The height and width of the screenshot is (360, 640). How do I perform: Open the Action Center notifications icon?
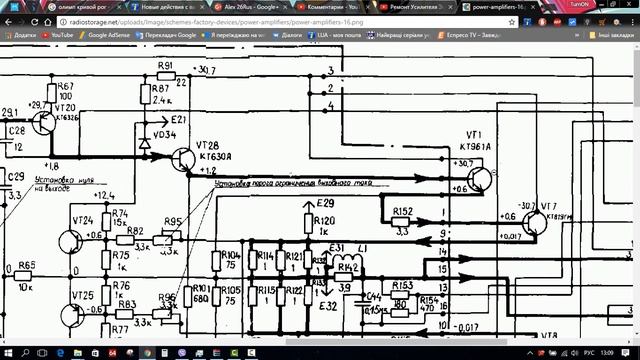coord(626,353)
